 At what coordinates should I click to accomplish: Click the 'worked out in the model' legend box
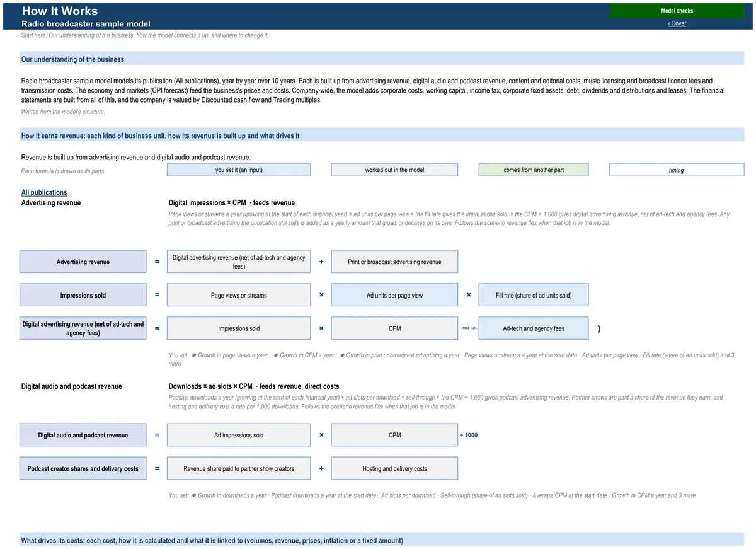click(394, 170)
